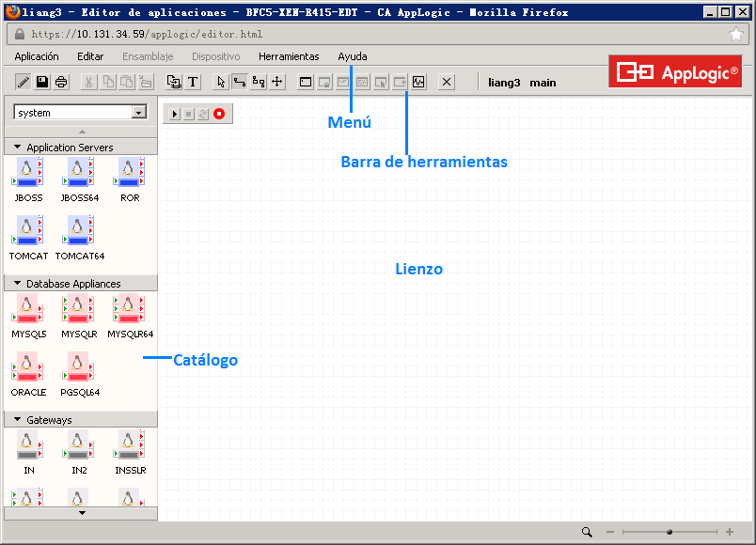Screen dimensions: 756x545
Task: Open the window/console icon in toolbar
Action: pos(306,82)
